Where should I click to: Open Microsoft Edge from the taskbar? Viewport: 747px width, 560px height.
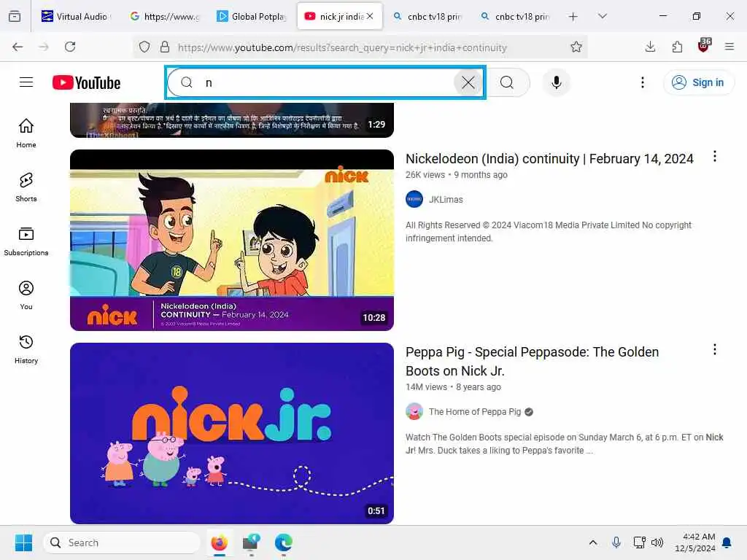point(284,542)
